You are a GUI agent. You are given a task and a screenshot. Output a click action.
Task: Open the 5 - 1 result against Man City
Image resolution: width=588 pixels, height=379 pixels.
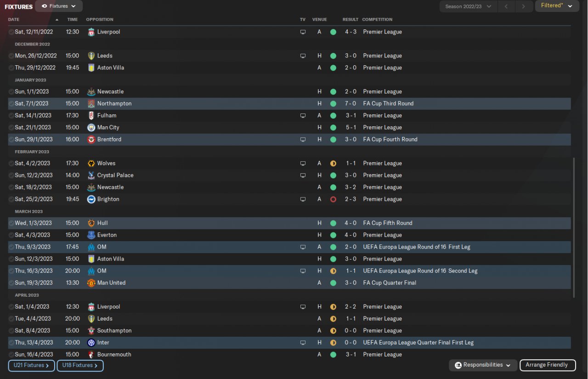point(351,128)
